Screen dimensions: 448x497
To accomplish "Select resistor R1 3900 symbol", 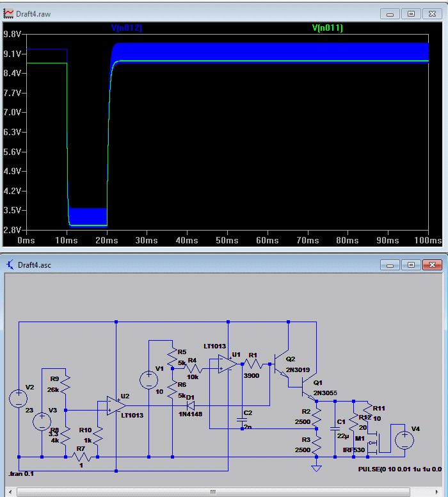I will 253,364.
